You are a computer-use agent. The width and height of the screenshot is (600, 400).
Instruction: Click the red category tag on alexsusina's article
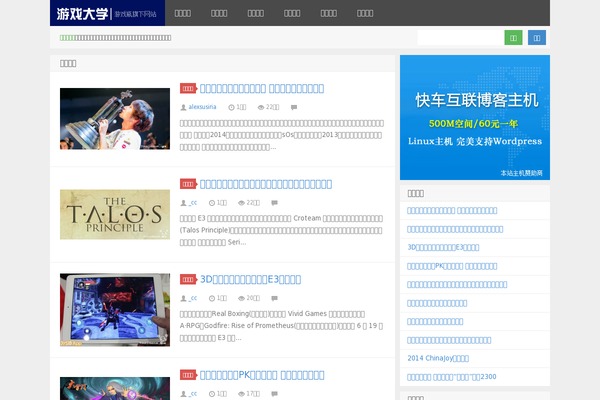coord(188,88)
